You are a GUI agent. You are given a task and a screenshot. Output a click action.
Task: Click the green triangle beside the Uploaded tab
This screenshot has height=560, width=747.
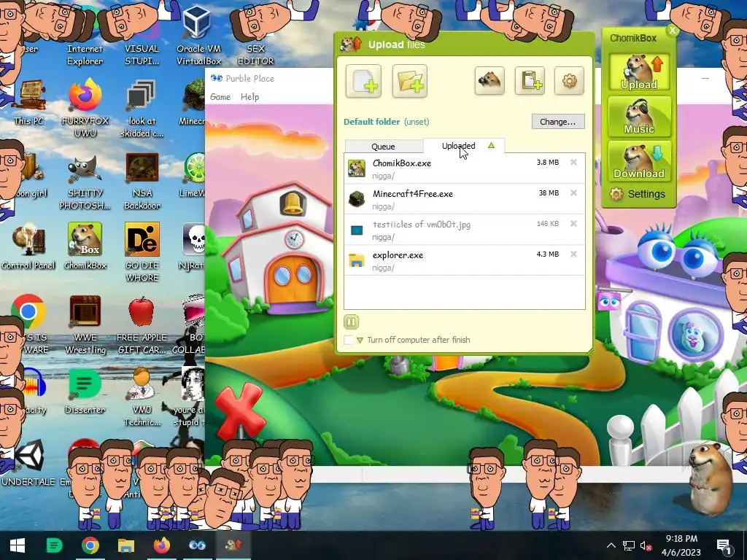point(491,145)
